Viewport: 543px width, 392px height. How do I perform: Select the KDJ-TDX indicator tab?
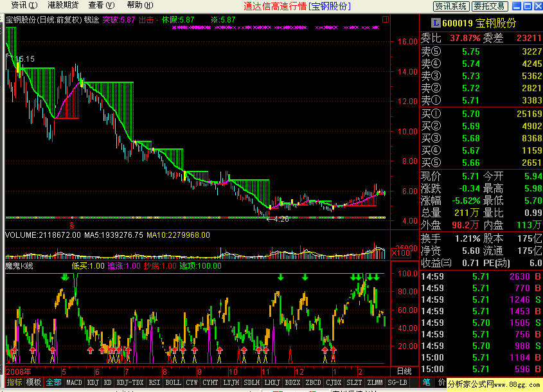[x=130, y=382]
